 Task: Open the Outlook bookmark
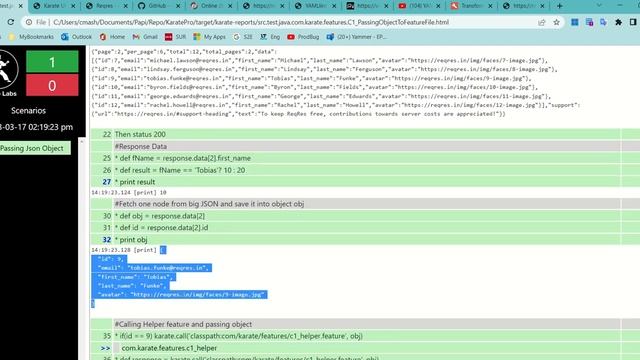pyautogui.click(x=77, y=37)
